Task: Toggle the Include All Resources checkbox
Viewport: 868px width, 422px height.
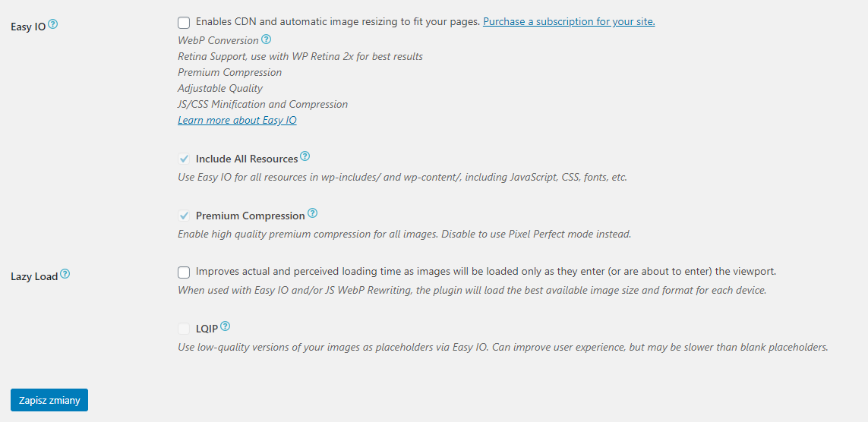Action: point(184,159)
